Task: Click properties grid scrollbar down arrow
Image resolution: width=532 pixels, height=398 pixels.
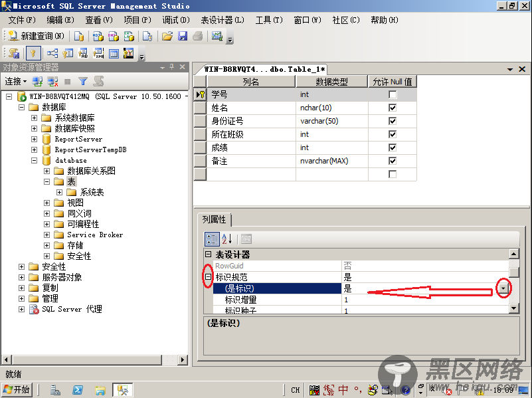Action: (514, 308)
